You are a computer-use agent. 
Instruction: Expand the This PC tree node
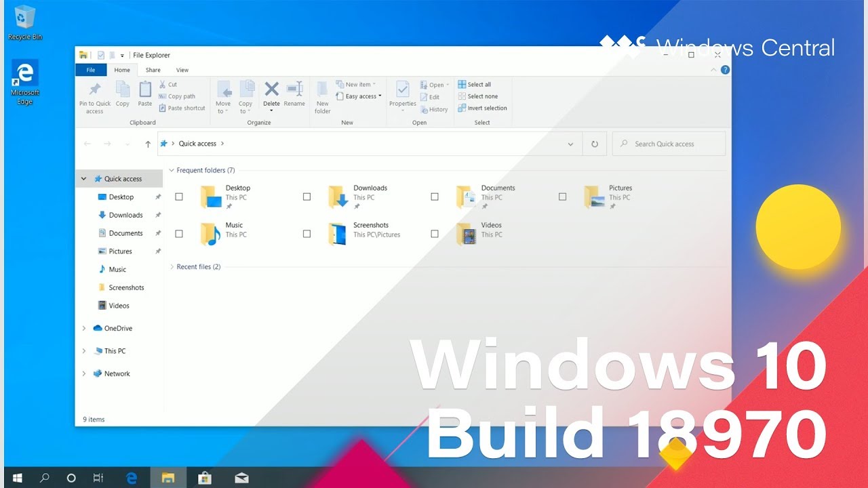[84, 351]
